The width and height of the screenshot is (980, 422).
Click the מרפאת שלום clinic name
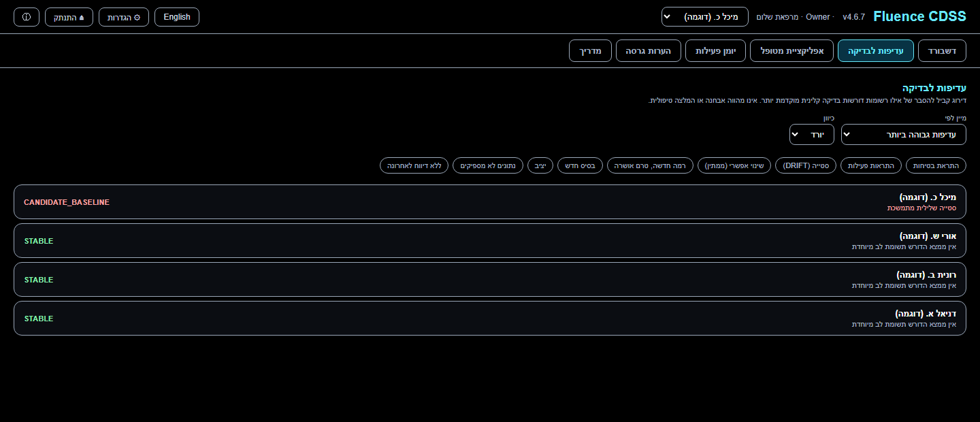click(777, 17)
